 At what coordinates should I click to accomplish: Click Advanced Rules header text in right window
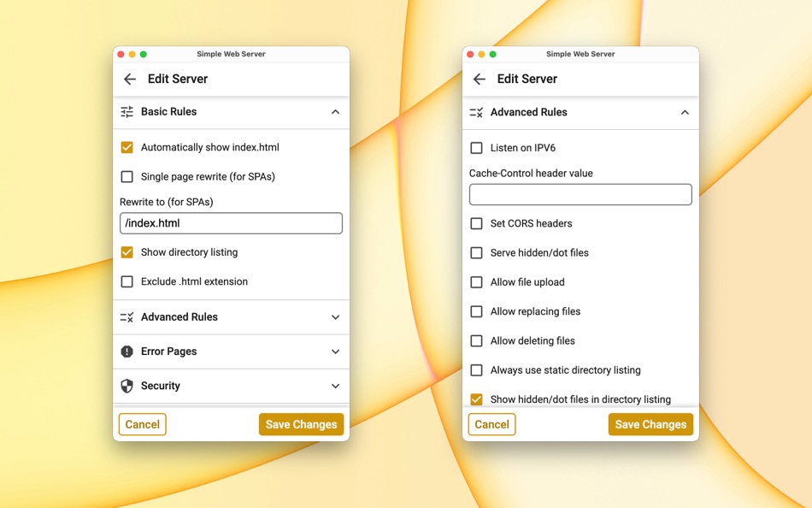(x=529, y=112)
